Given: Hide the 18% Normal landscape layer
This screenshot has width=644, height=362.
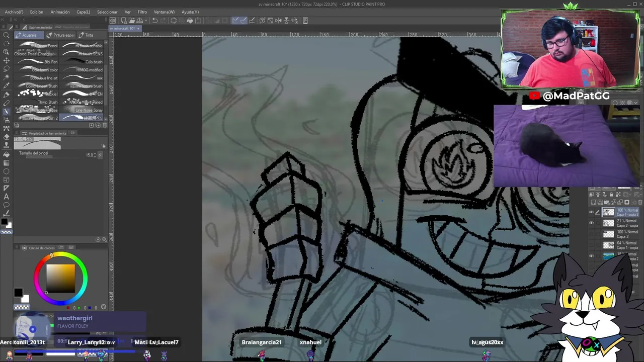Looking at the screenshot, I should [591, 256].
